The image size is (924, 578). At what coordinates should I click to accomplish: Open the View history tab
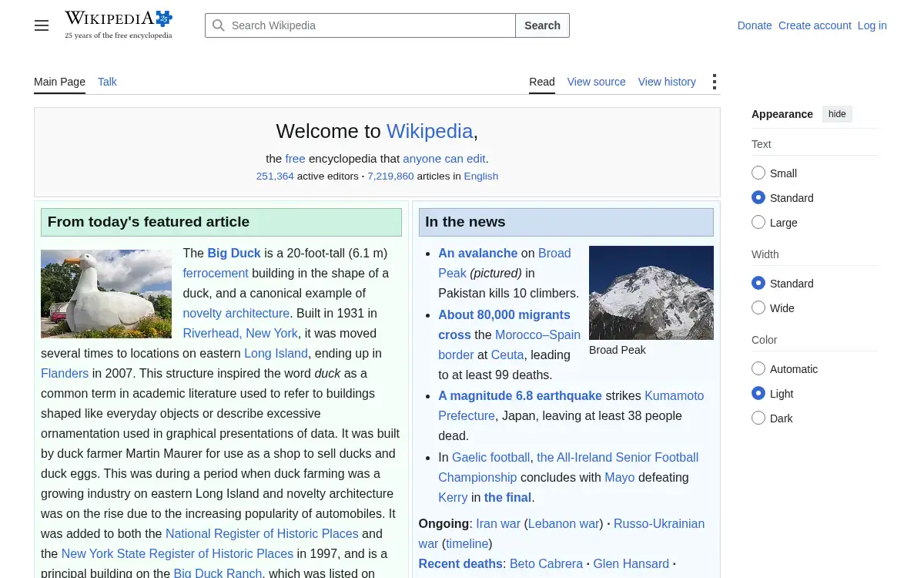click(667, 82)
